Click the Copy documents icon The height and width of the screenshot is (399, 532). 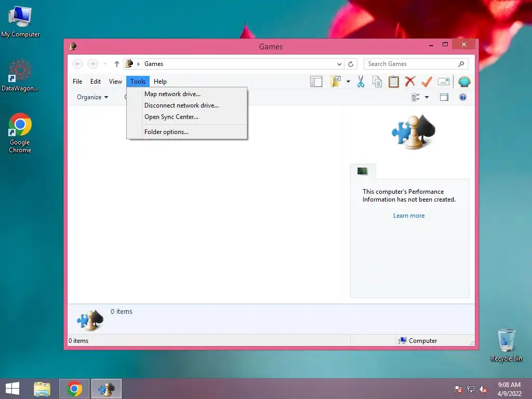tap(377, 82)
